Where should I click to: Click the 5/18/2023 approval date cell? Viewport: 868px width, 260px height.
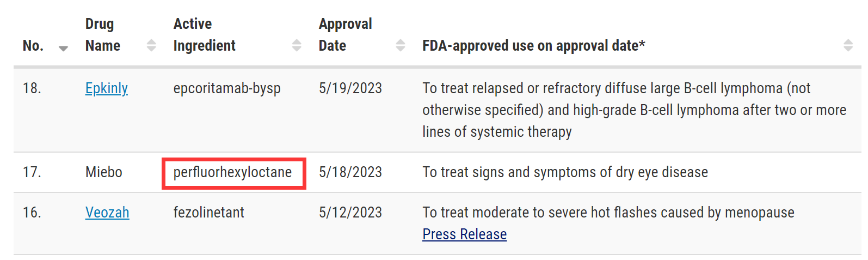pos(350,173)
